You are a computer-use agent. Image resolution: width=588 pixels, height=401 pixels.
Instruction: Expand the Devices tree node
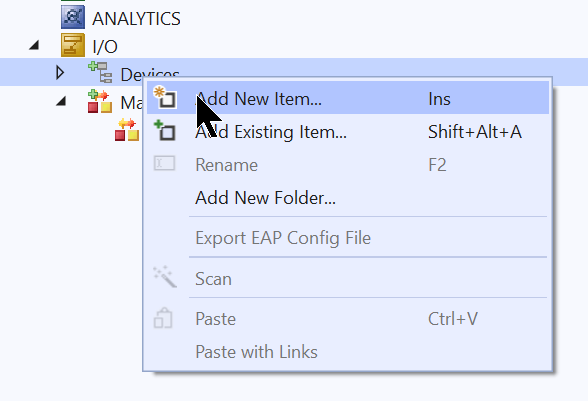point(60,72)
